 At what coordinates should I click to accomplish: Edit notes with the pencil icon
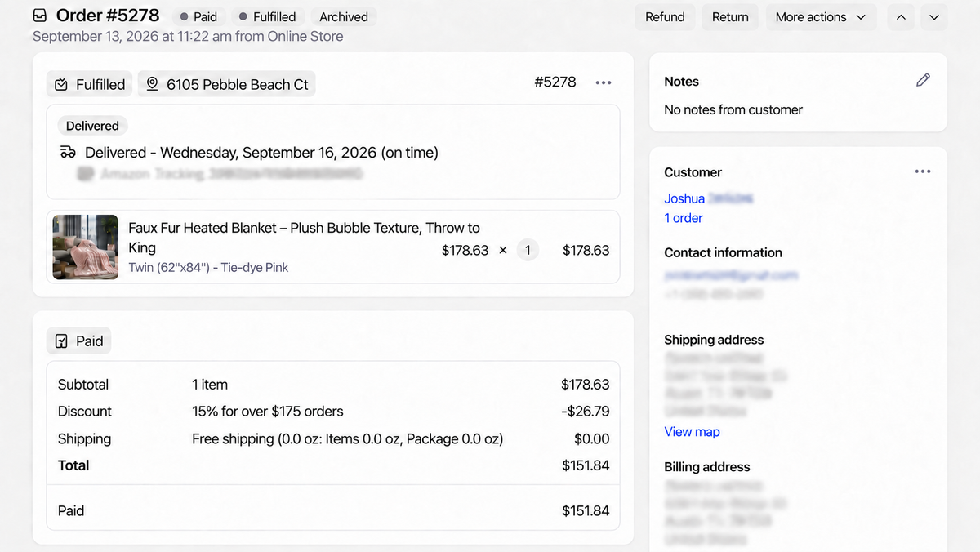point(923,80)
